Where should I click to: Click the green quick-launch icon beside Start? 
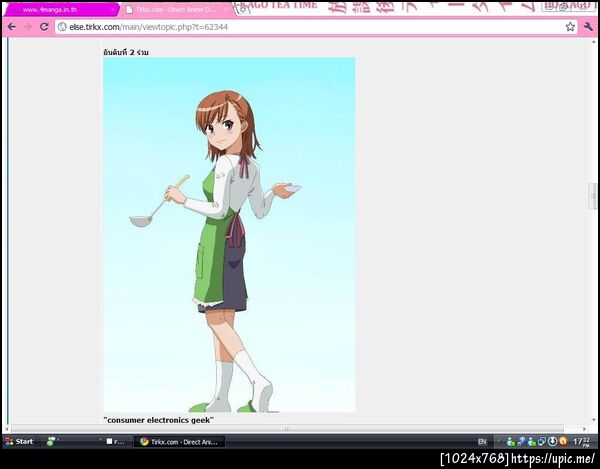tap(51, 441)
